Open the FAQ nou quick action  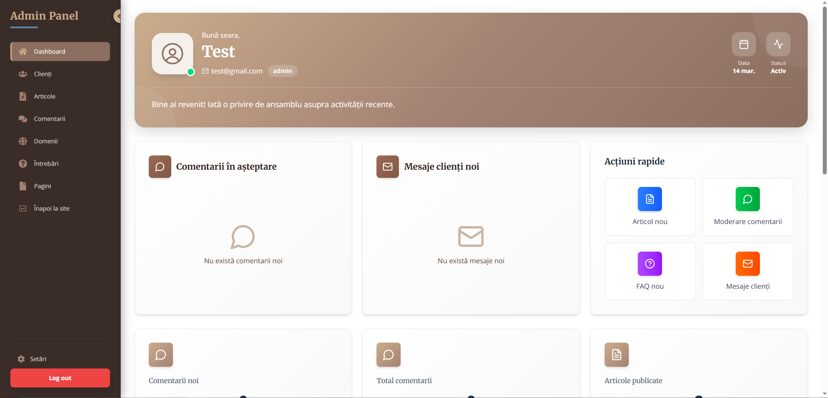[650, 271]
